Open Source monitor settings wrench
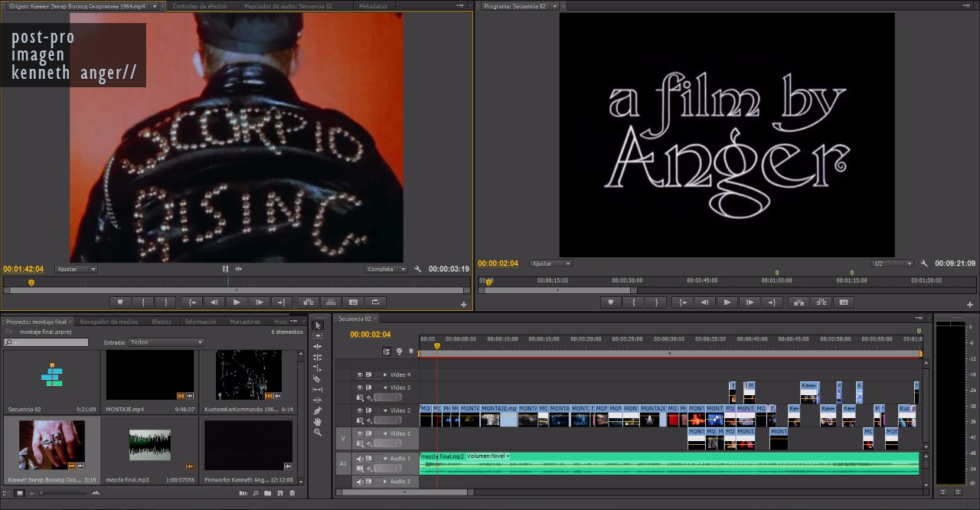Screen dimensions: 980x510 click(x=418, y=269)
